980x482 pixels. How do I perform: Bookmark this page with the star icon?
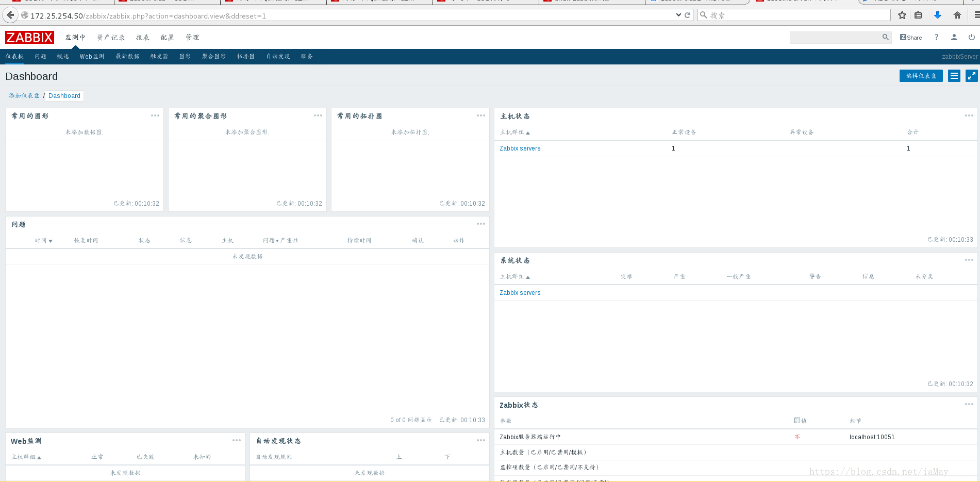(x=902, y=15)
